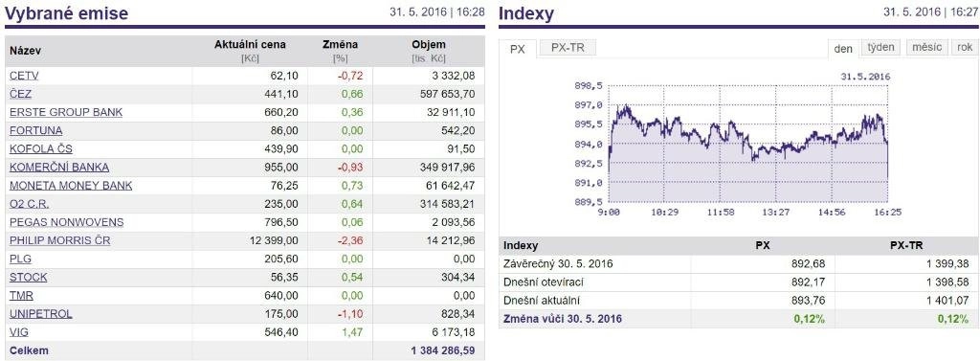Switch to the PX-TR index tab

point(568,48)
